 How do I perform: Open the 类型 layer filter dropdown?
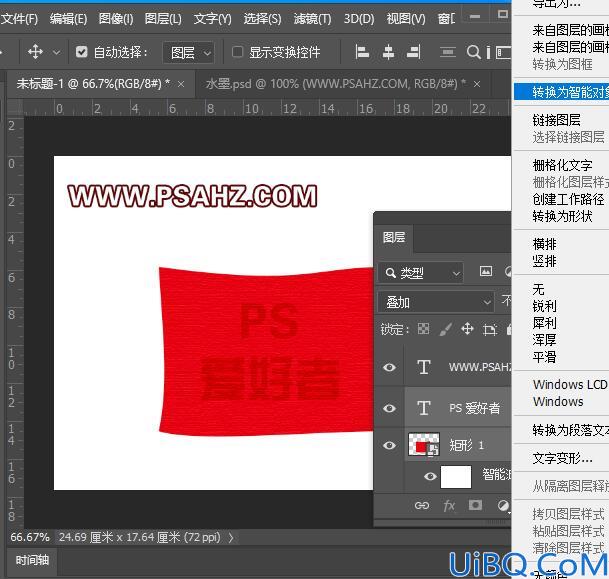(421, 273)
